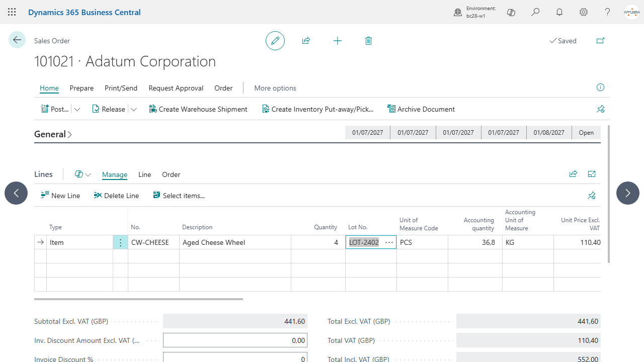Open the Lot No. lookup ellipsis
The height and width of the screenshot is (362, 644).
tap(389, 242)
